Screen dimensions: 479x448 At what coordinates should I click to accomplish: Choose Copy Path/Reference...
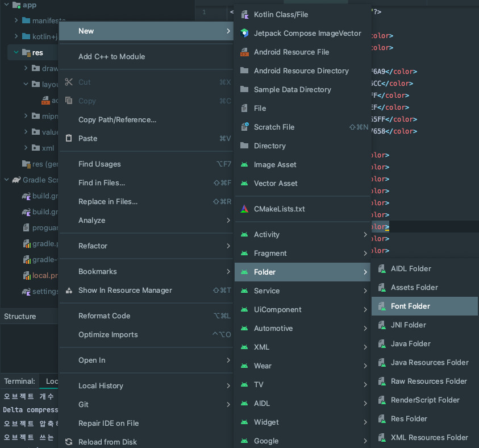pyautogui.click(x=146, y=120)
